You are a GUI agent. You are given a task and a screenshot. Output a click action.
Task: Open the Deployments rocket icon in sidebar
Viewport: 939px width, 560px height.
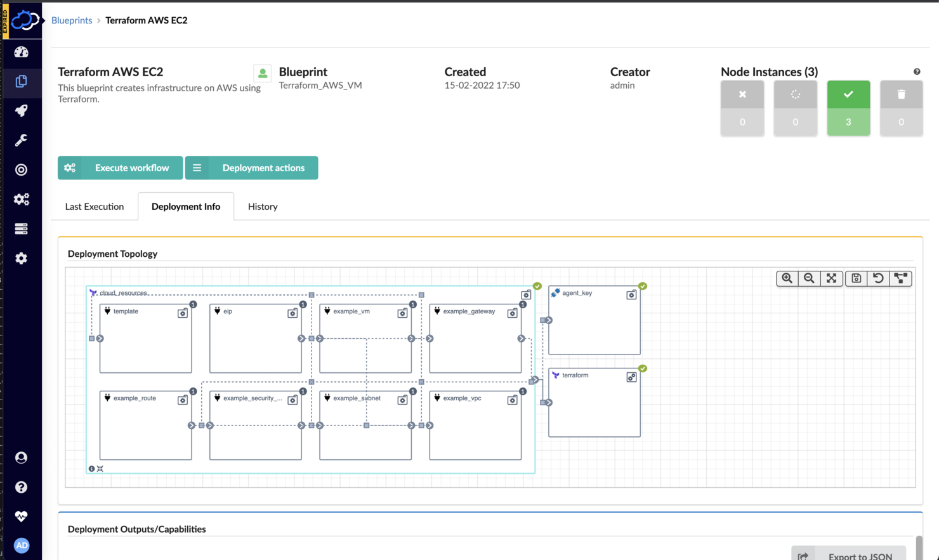(x=21, y=110)
